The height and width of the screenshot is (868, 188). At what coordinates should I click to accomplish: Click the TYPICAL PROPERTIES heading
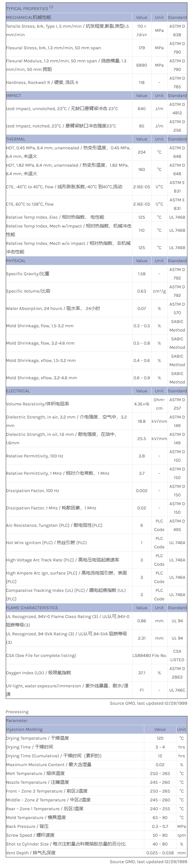pyautogui.click(x=27, y=9)
